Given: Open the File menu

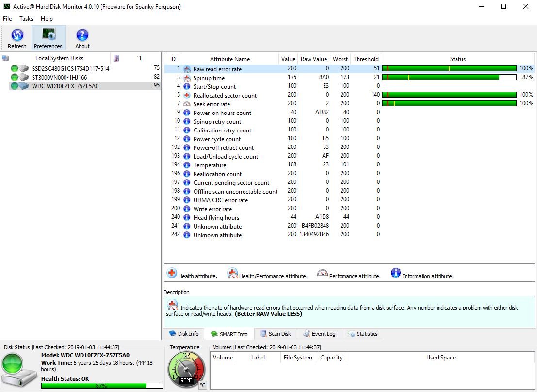Looking at the screenshot, I should point(7,19).
